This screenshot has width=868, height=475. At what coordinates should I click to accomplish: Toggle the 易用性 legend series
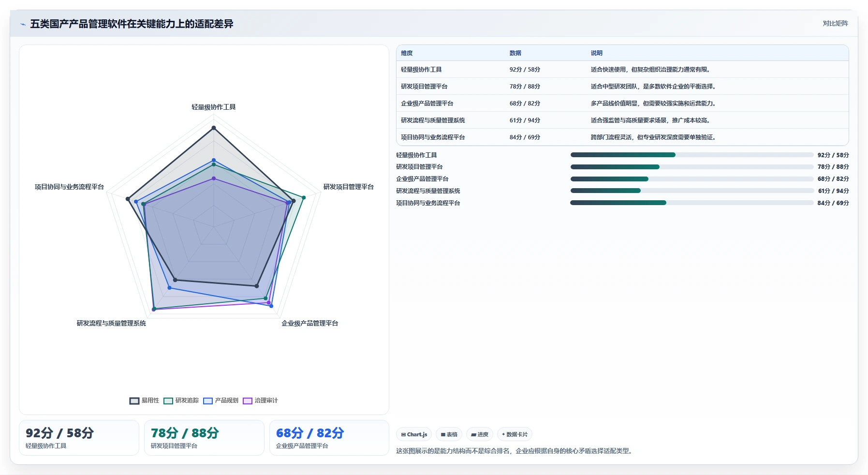coord(145,401)
